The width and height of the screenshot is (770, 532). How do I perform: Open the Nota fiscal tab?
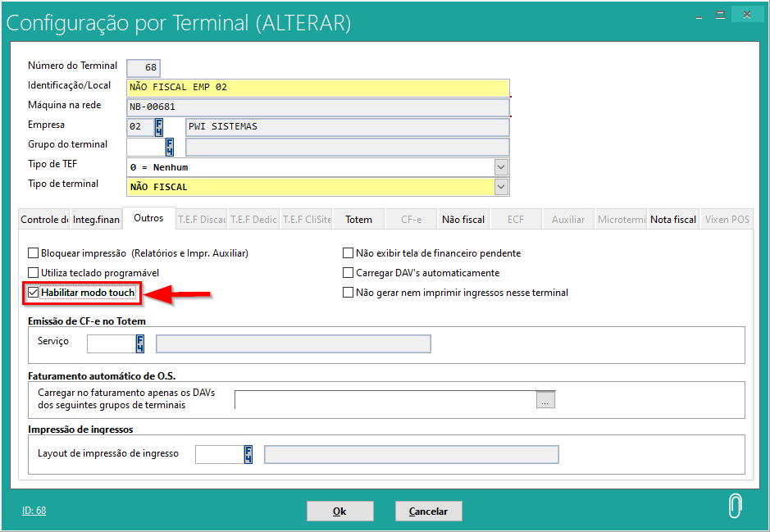point(673,220)
